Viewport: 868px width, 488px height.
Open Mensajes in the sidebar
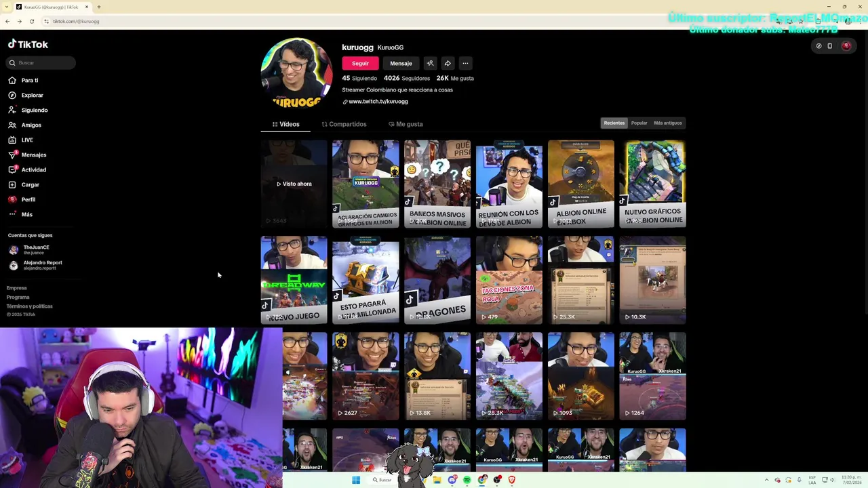[33, 155]
